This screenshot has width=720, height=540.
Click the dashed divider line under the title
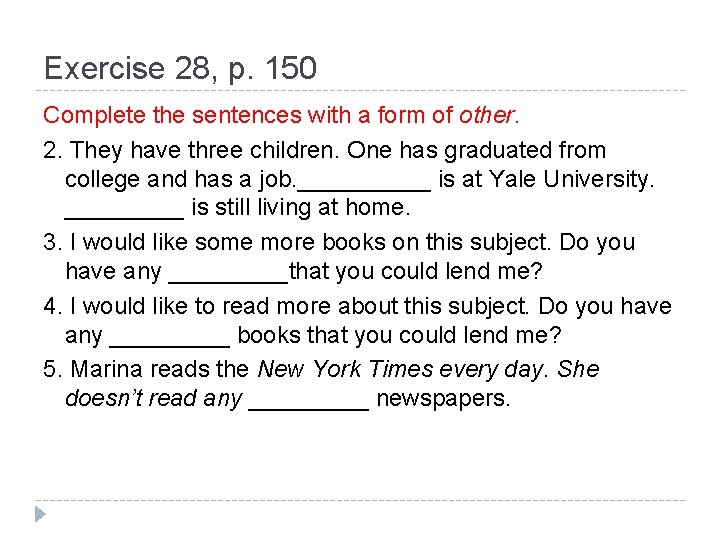360,91
